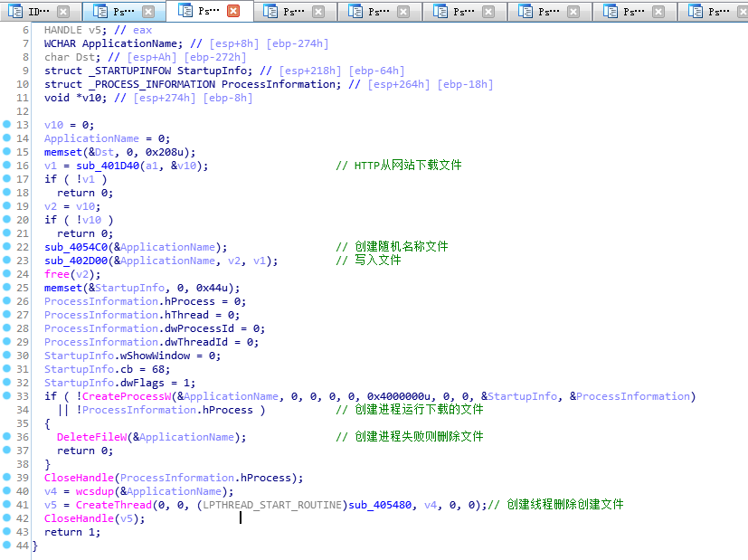The width and height of the screenshot is (748, 560).
Task: Click the free call on line 24
Action: (57, 274)
